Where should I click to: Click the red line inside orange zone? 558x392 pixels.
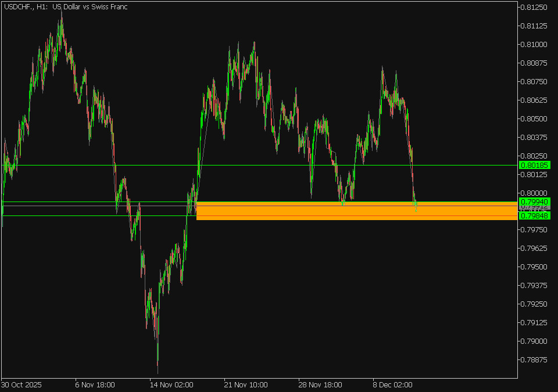point(349,215)
